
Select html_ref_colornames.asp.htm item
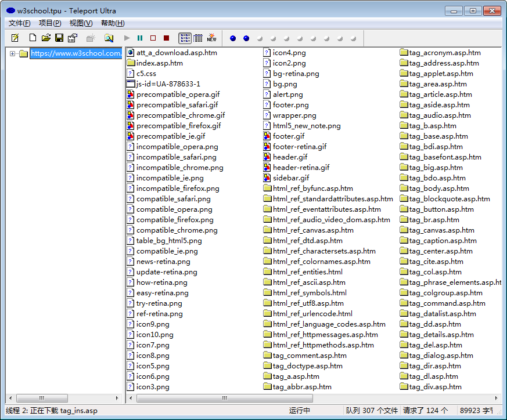click(321, 262)
